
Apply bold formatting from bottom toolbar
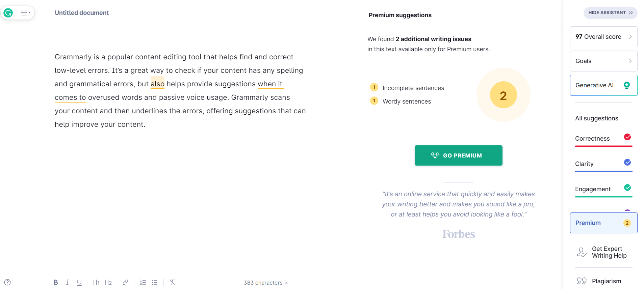tap(56, 282)
